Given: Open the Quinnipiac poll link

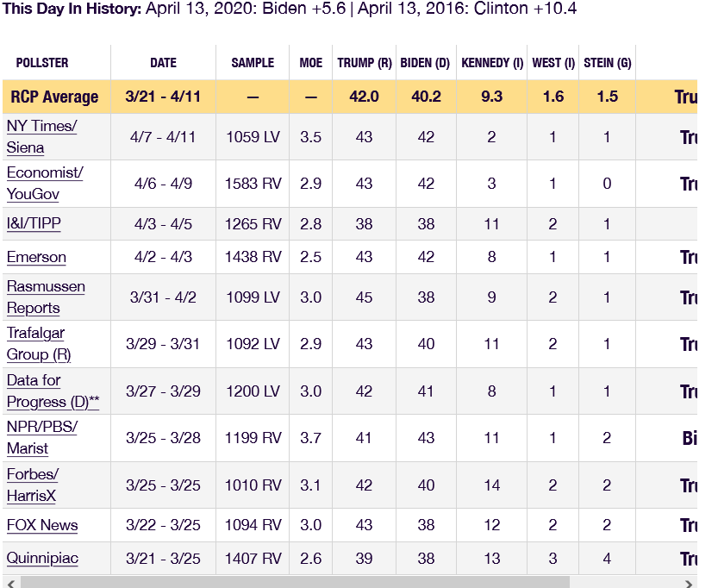Looking at the screenshot, I should click(x=42, y=558).
